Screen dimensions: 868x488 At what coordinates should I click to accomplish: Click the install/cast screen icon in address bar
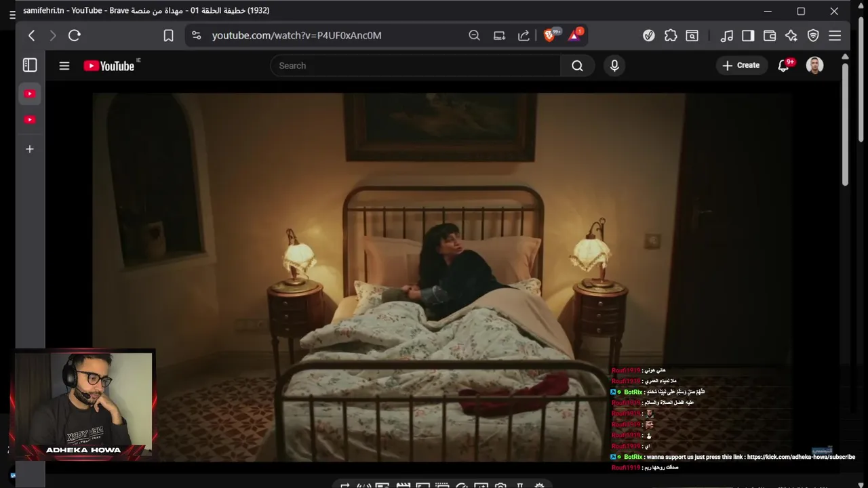[499, 35]
